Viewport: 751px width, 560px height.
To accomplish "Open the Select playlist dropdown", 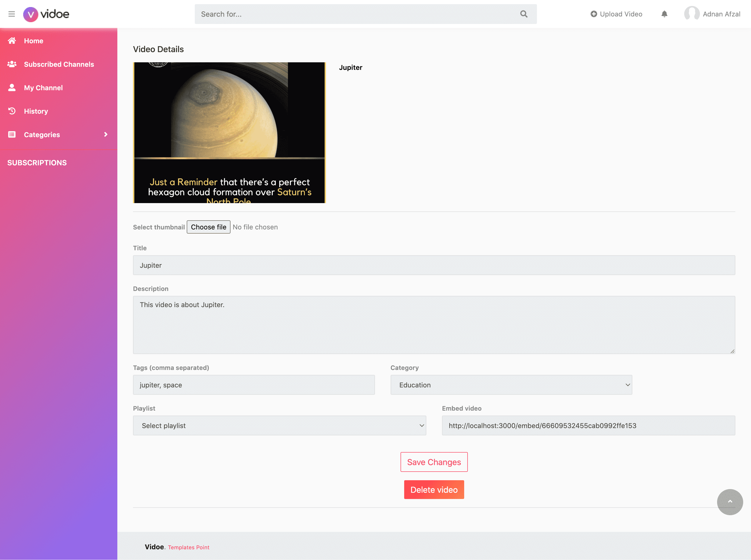I will click(279, 425).
